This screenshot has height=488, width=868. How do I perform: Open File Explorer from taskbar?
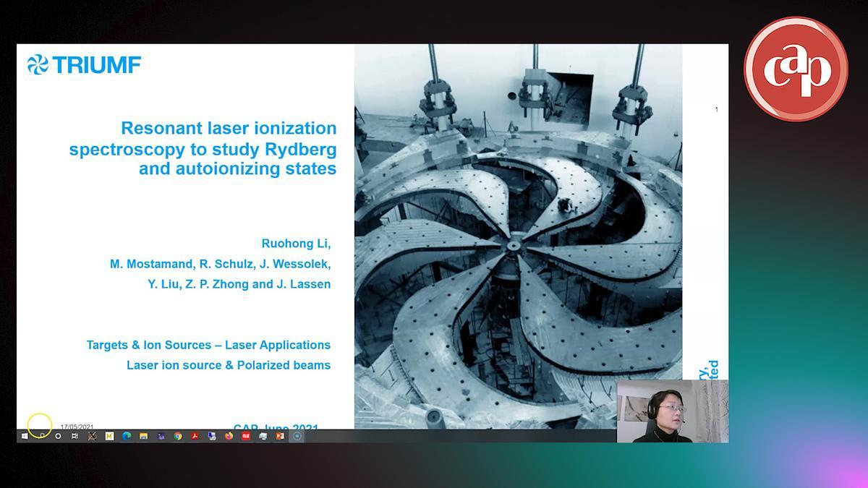pos(143,436)
